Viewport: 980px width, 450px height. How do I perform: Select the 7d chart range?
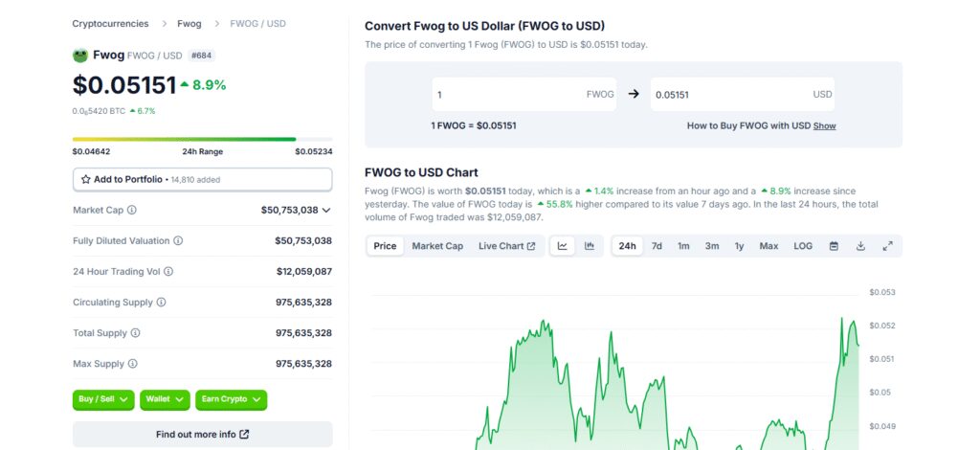pyautogui.click(x=657, y=246)
